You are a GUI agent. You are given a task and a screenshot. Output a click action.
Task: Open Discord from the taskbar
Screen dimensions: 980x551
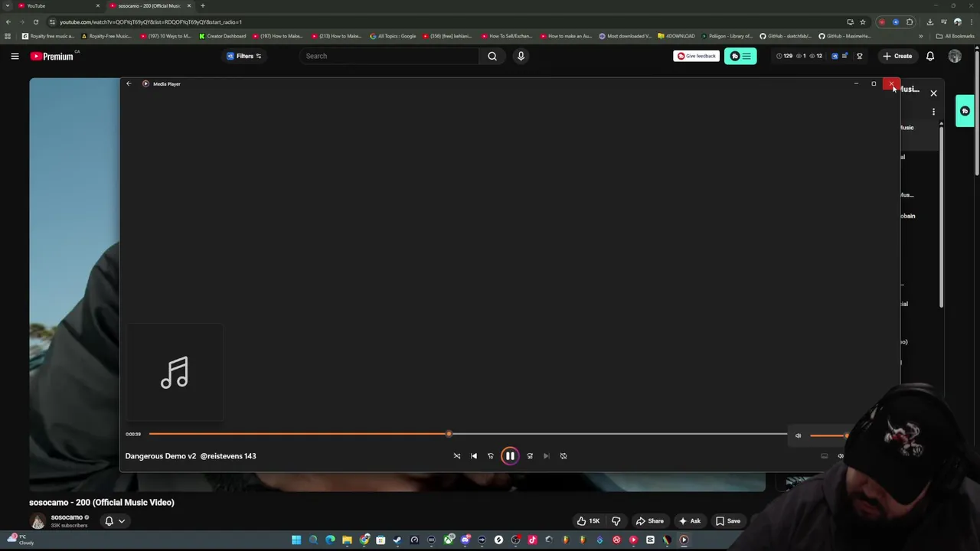[x=465, y=540]
